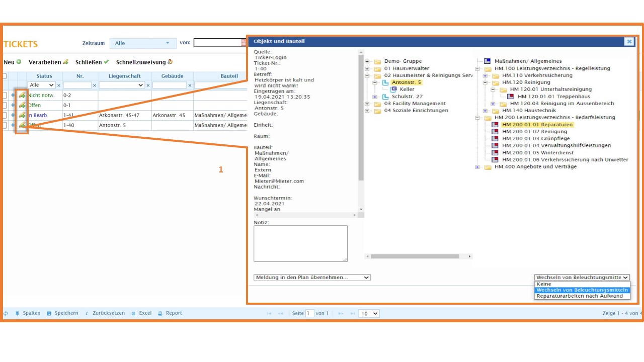Click process icon in the Nicht notw. row

(x=22, y=95)
